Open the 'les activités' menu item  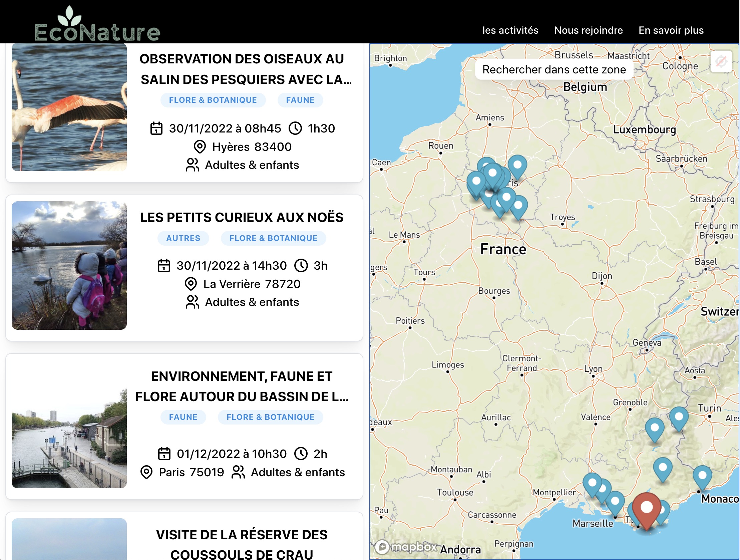point(510,30)
